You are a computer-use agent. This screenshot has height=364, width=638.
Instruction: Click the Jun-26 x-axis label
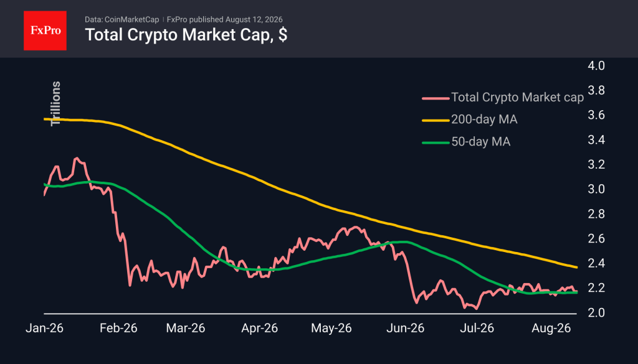click(x=405, y=329)
